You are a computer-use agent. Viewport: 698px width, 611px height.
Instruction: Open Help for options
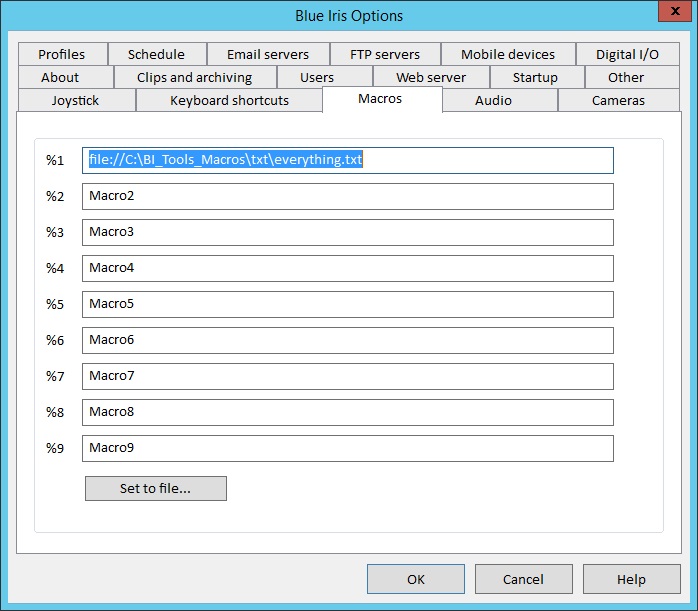(632, 579)
